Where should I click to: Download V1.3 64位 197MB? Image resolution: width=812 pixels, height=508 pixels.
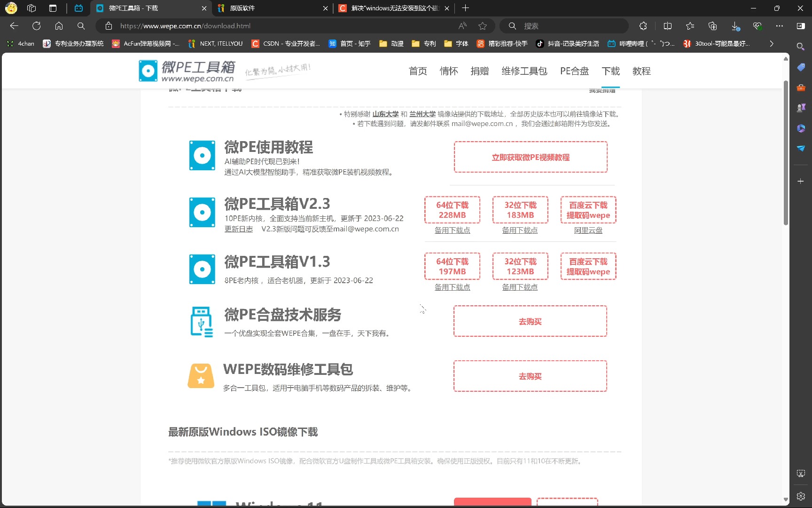452,266
